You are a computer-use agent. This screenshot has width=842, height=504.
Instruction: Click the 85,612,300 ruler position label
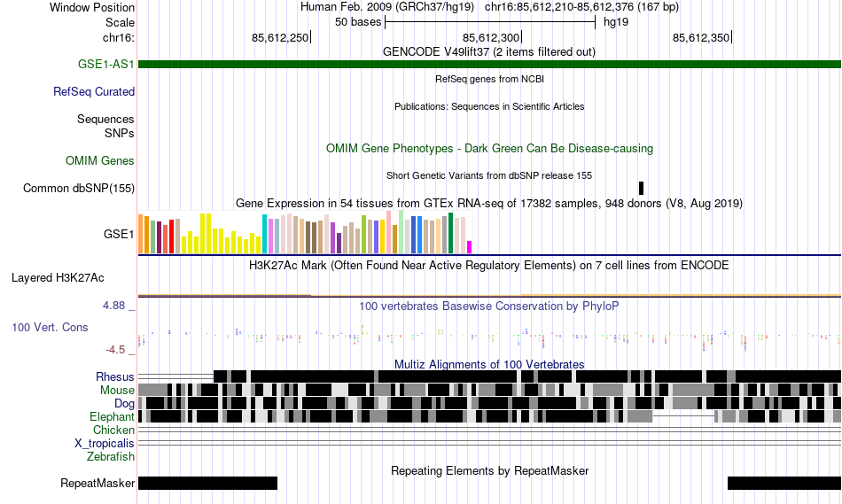tap(491, 37)
